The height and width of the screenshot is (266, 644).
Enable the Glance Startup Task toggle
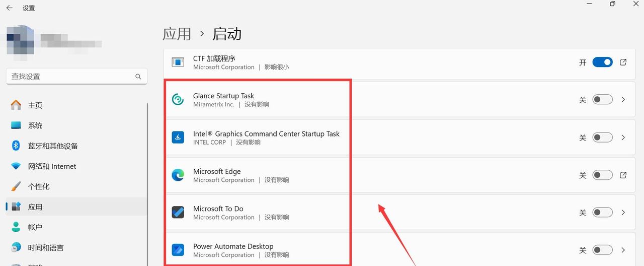click(602, 100)
